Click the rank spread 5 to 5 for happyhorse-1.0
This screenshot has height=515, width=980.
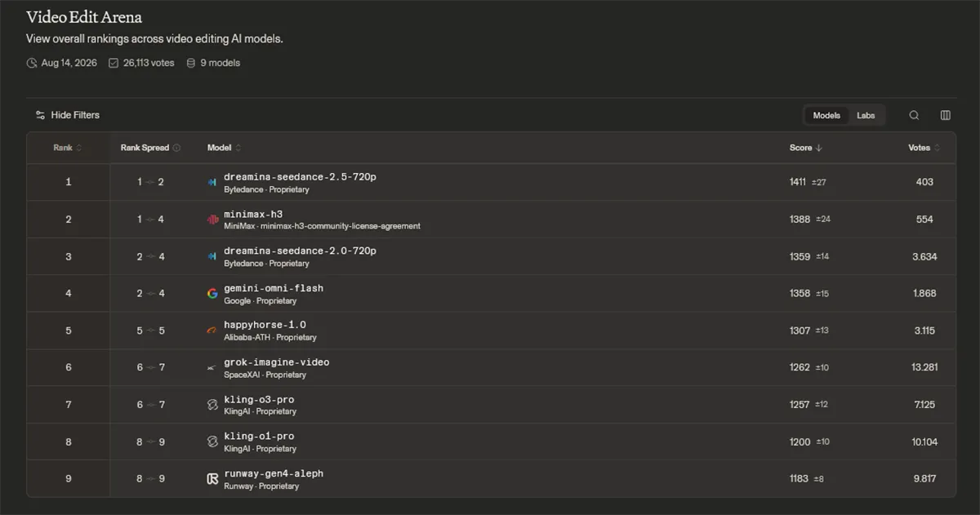[150, 331]
